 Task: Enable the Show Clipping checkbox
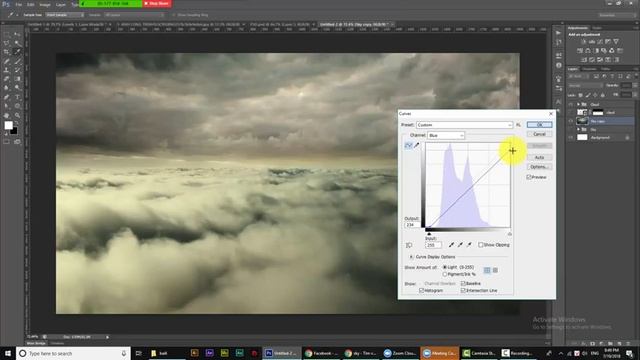click(x=481, y=245)
